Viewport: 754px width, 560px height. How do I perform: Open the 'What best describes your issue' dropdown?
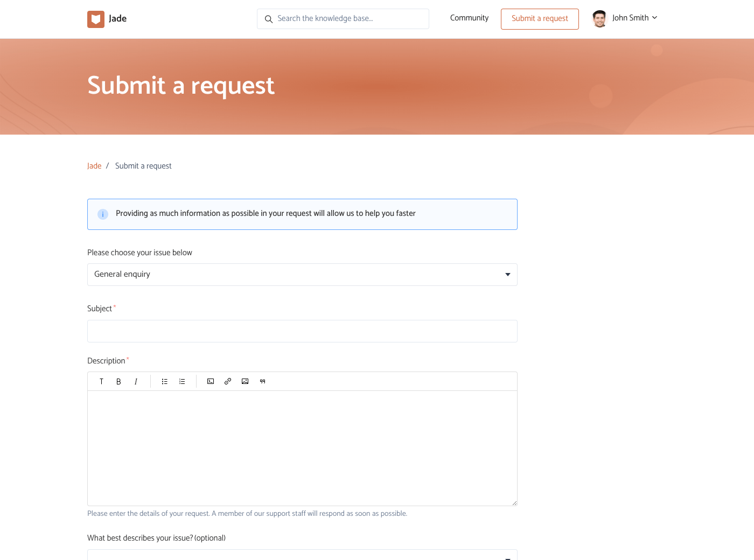(x=302, y=555)
